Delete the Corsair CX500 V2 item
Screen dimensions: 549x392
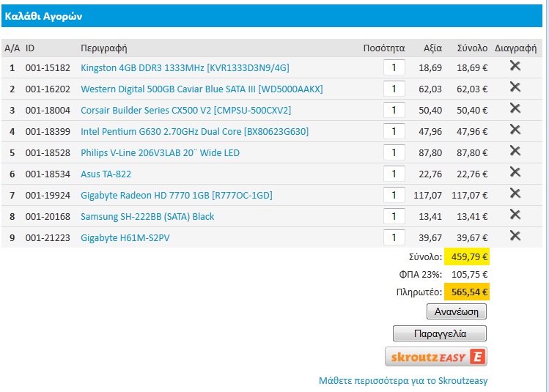pyautogui.click(x=515, y=108)
